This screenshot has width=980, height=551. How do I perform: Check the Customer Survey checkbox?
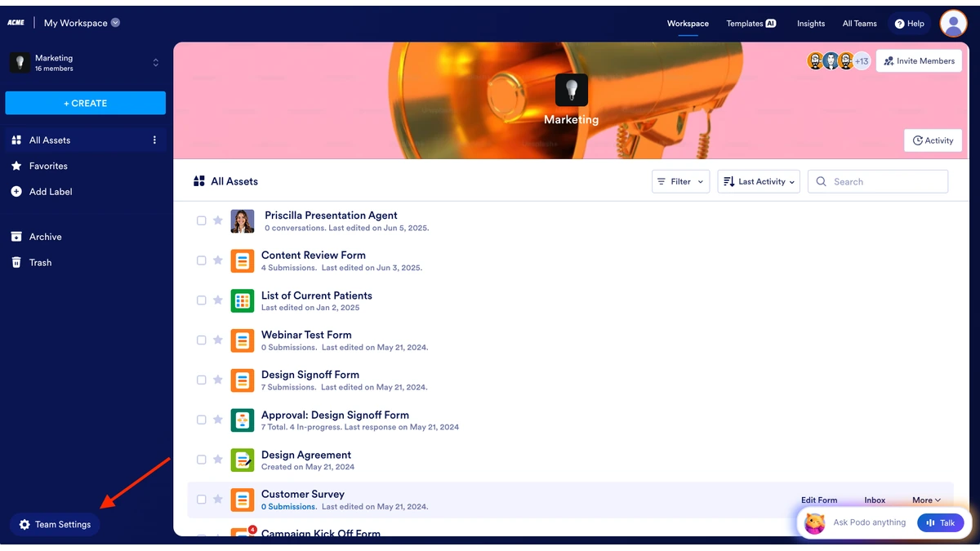[202, 500]
